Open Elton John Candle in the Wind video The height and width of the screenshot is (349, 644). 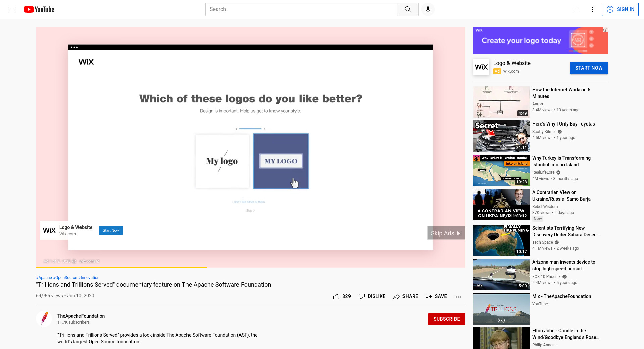pyautogui.click(x=566, y=334)
